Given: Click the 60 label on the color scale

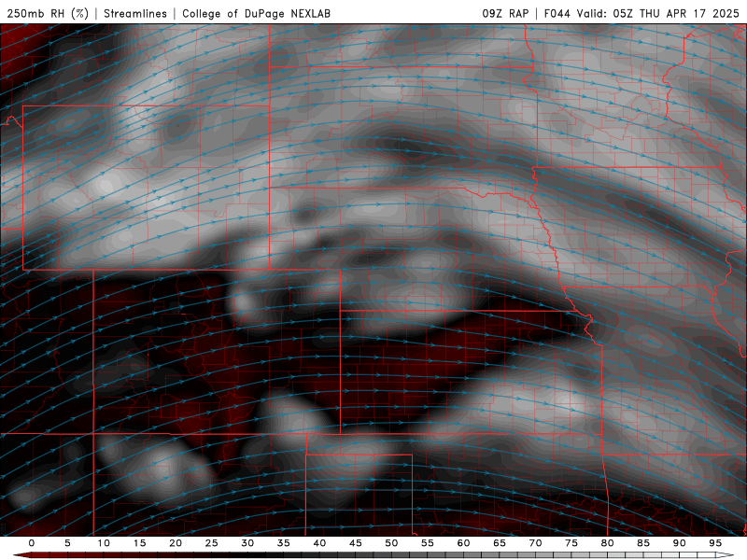Looking at the screenshot, I should pyautogui.click(x=463, y=543).
